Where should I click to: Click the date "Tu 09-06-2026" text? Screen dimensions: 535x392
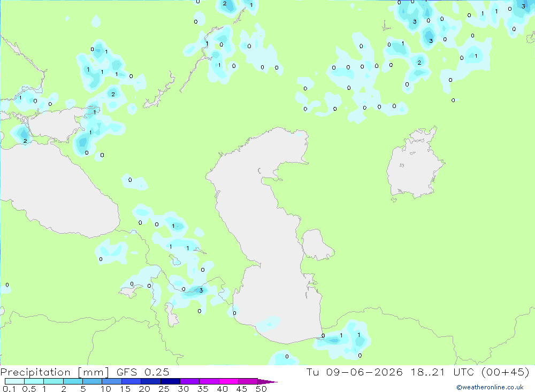(x=354, y=372)
